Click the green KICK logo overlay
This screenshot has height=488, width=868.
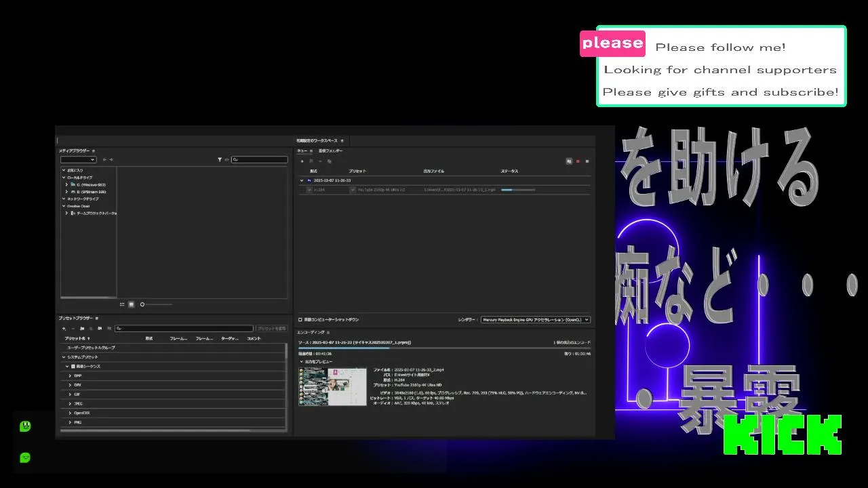click(x=783, y=435)
